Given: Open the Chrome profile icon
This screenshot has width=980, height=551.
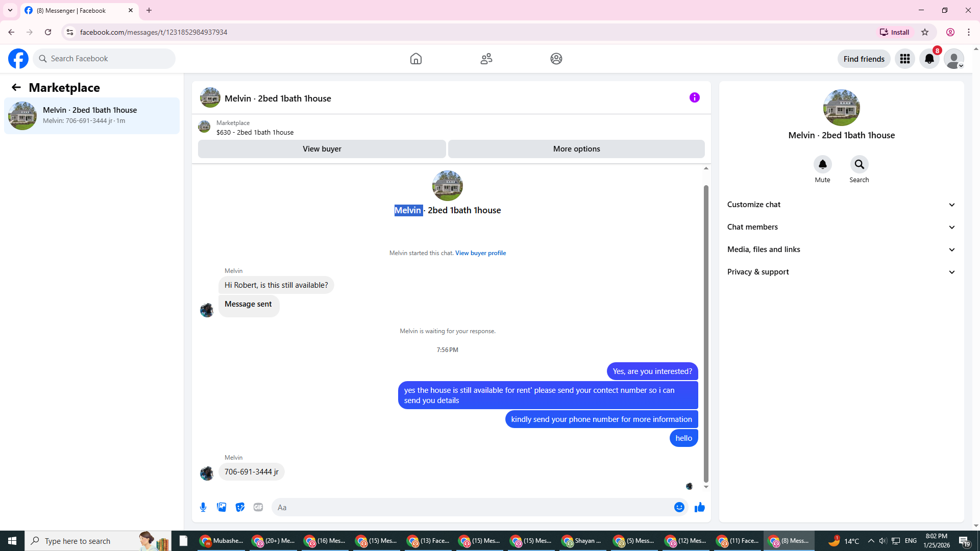Looking at the screenshot, I should click(x=950, y=32).
